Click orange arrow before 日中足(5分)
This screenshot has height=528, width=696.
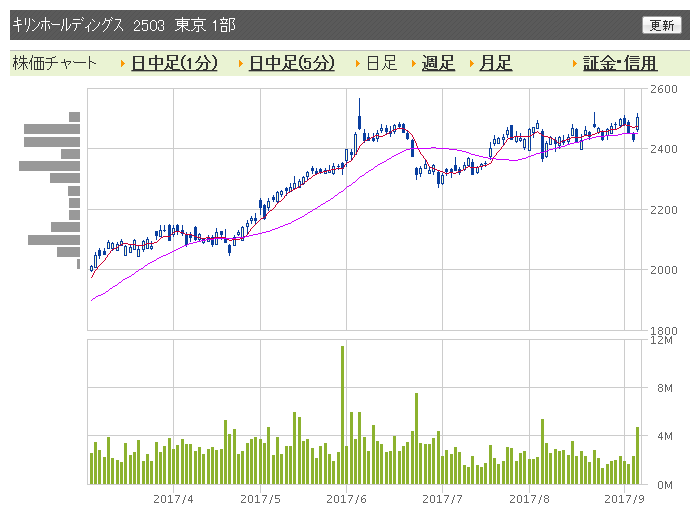point(241,64)
